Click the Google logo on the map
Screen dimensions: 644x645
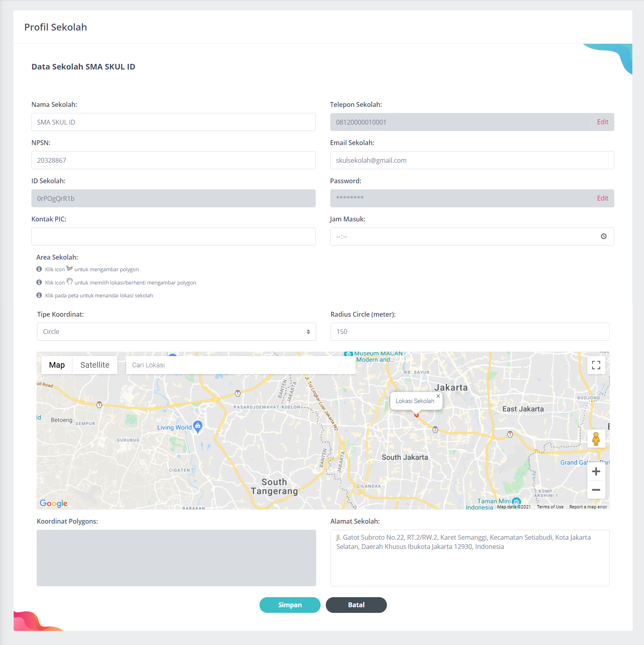(53, 503)
